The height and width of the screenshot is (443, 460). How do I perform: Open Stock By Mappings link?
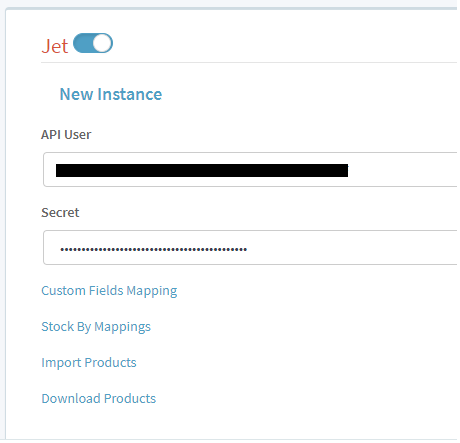(96, 327)
